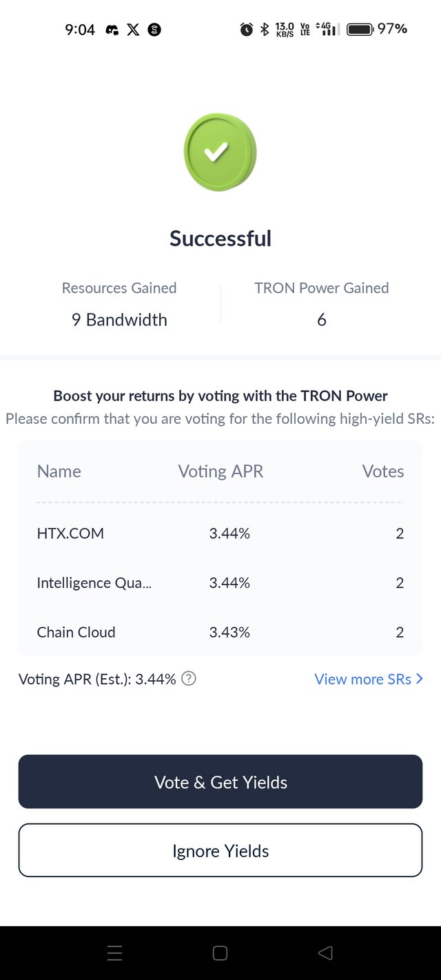441x980 pixels.
Task: Tap the Discord notification icon
Action: tap(112, 30)
